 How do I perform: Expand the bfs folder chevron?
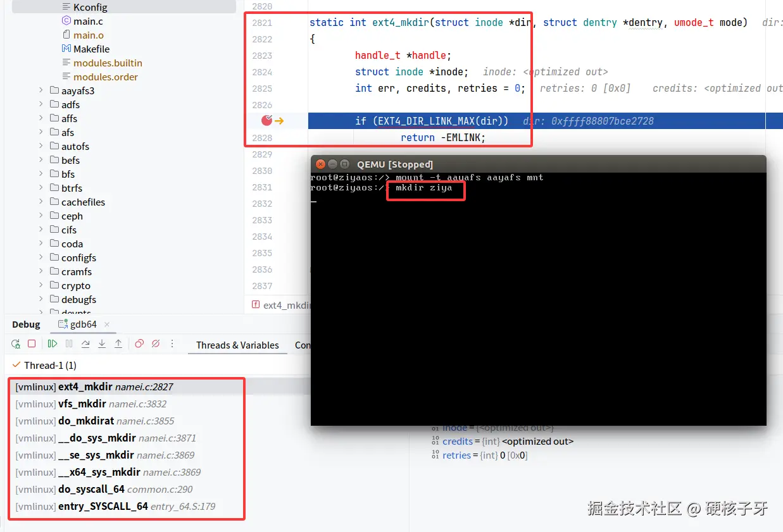click(42, 174)
